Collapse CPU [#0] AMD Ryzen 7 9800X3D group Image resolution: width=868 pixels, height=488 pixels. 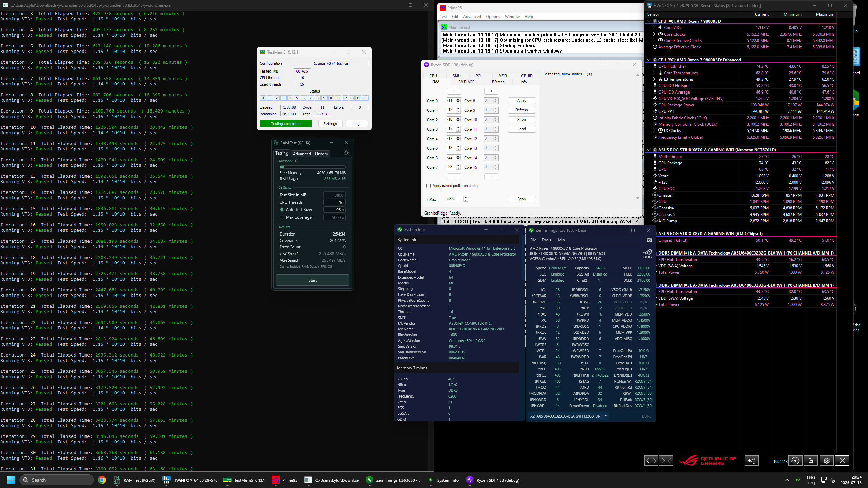point(649,21)
